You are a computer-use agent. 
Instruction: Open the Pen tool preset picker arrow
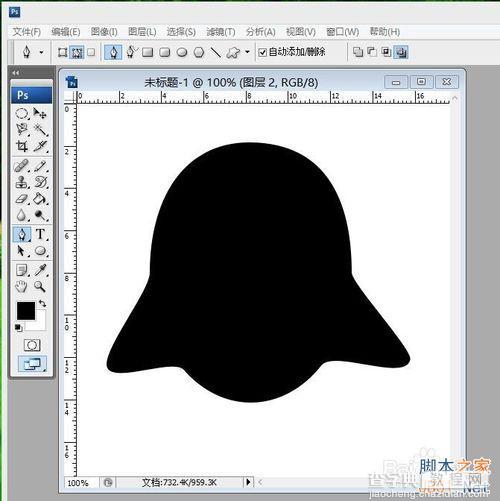(x=41, y=52)
